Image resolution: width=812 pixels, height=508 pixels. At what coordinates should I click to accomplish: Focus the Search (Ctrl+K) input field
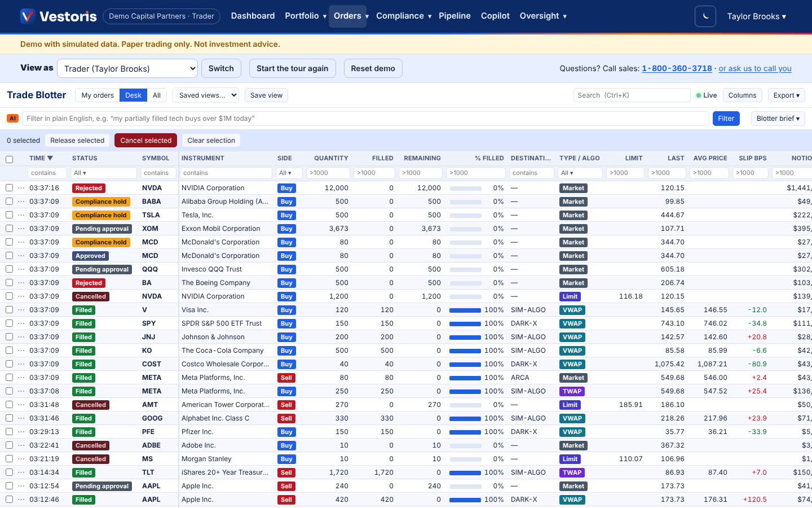(632, 95)
